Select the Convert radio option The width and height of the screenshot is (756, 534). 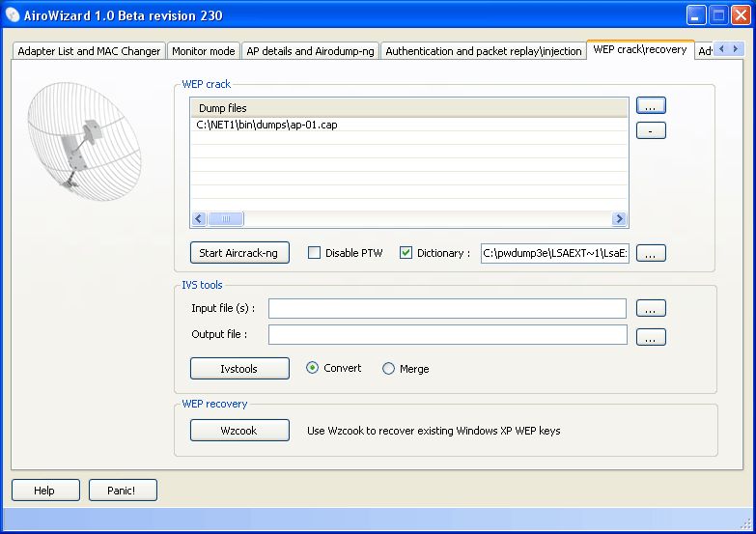tap(313, 368)
